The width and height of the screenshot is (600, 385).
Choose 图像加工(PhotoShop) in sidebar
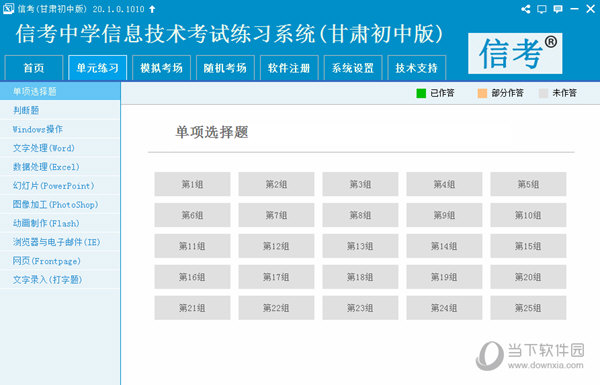pos(60,204)
